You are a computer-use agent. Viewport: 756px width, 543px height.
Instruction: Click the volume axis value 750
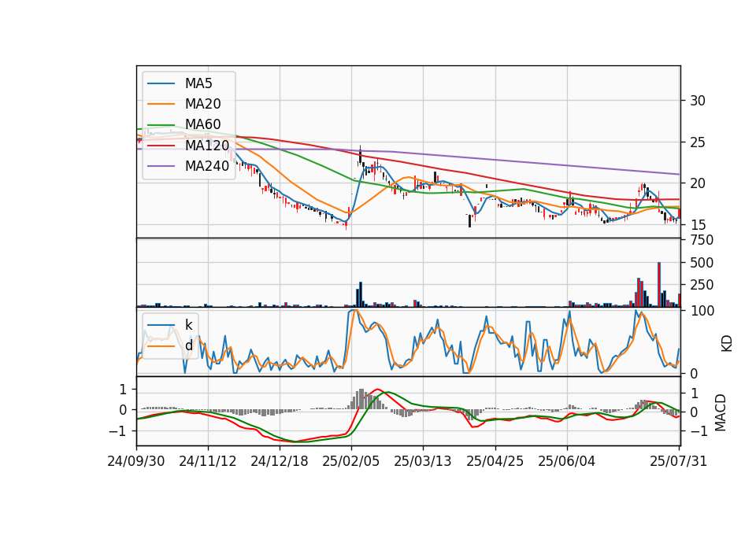702,240
